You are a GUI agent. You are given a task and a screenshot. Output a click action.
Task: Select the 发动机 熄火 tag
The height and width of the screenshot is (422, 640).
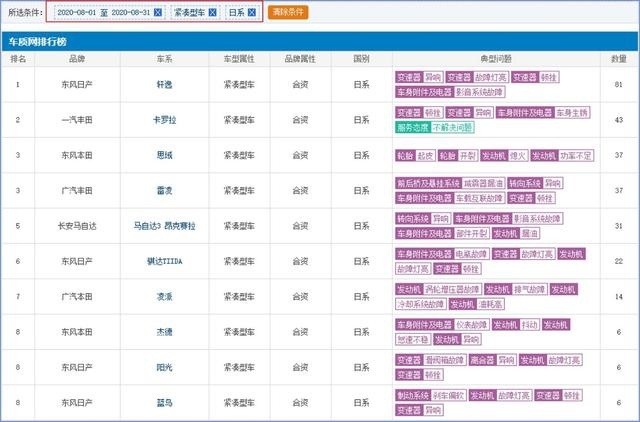coord(504,155)
